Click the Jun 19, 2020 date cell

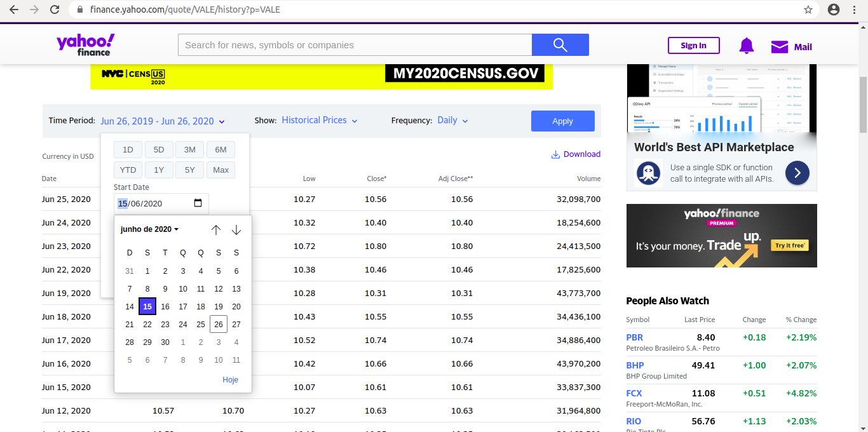point(66,293)
